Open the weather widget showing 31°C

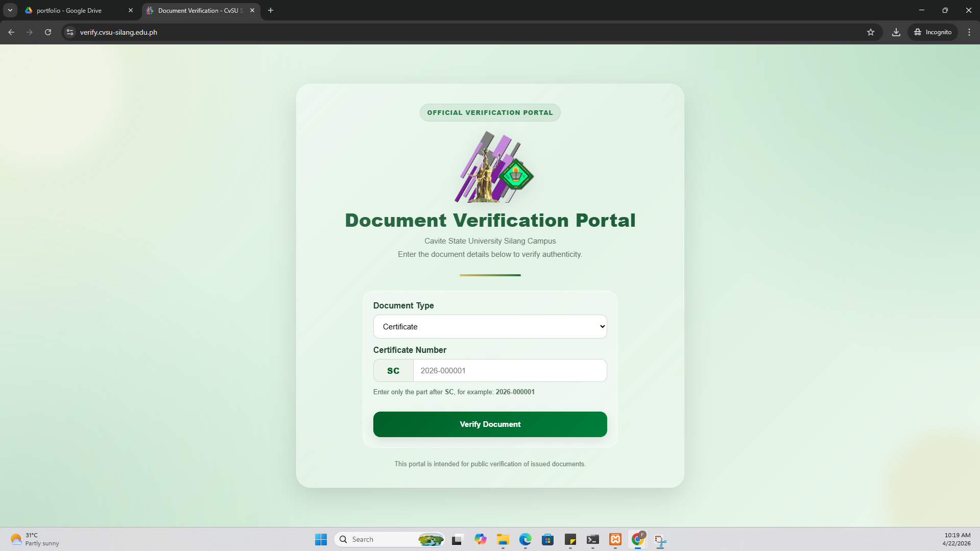(35, 539)
